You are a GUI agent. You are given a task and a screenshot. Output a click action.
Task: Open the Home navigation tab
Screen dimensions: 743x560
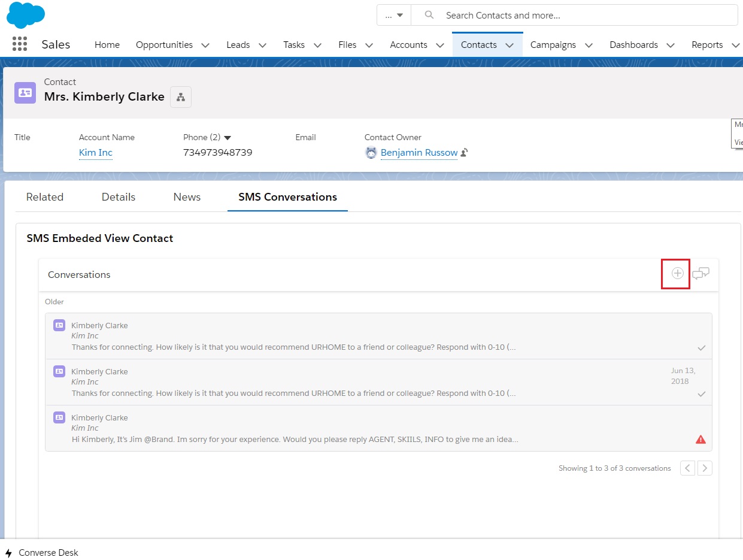(107, 45)
